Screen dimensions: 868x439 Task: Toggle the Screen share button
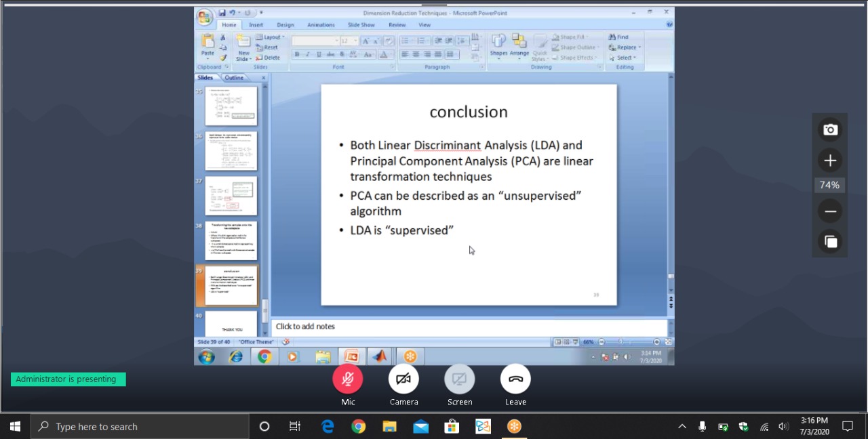pos(459,379)
